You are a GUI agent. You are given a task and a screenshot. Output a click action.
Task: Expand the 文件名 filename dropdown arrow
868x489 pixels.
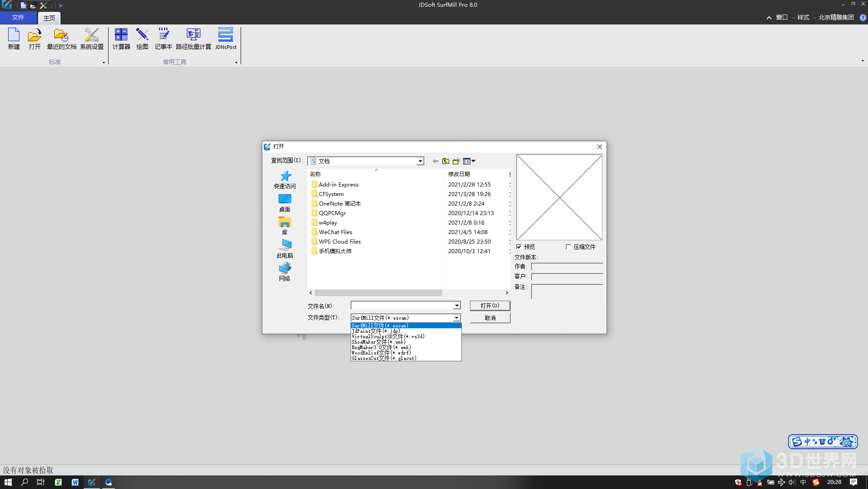(x=457, y=306)
